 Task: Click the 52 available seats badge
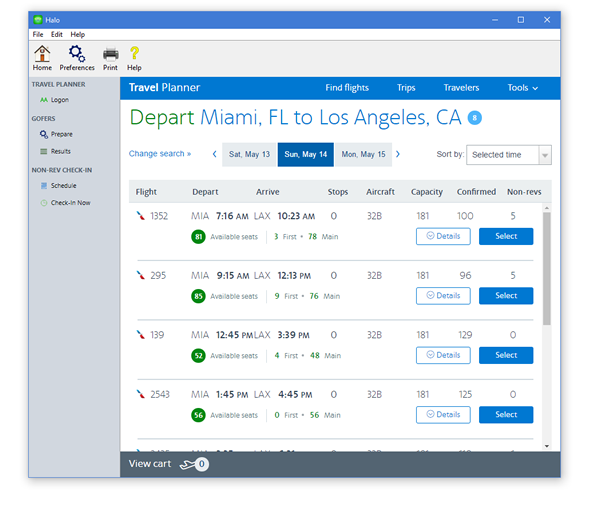[x=198, y=356]
